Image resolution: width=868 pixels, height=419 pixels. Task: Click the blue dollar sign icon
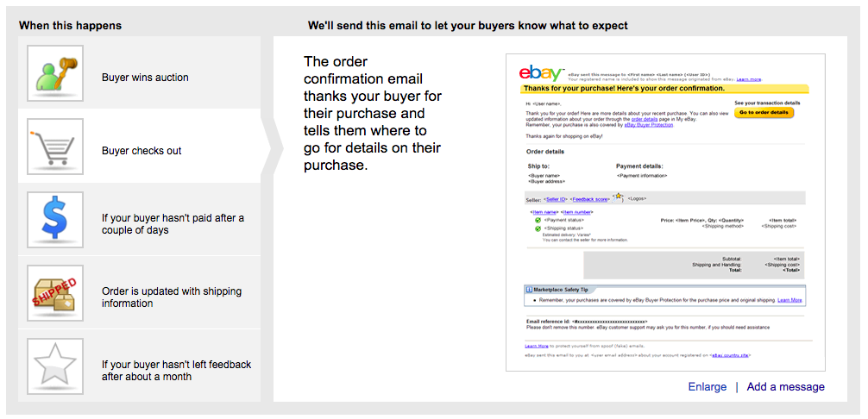pyautogui.click(x=55, y=220)
